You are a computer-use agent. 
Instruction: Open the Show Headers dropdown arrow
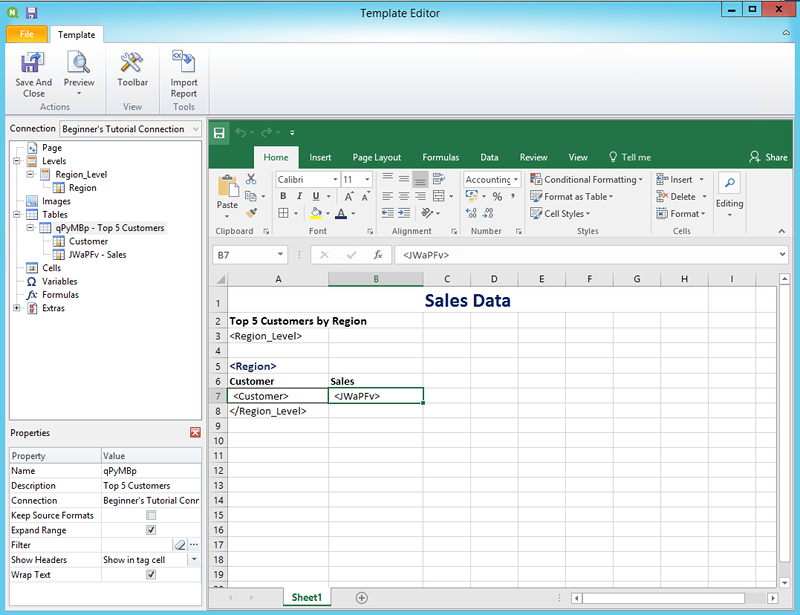point(194,560)
